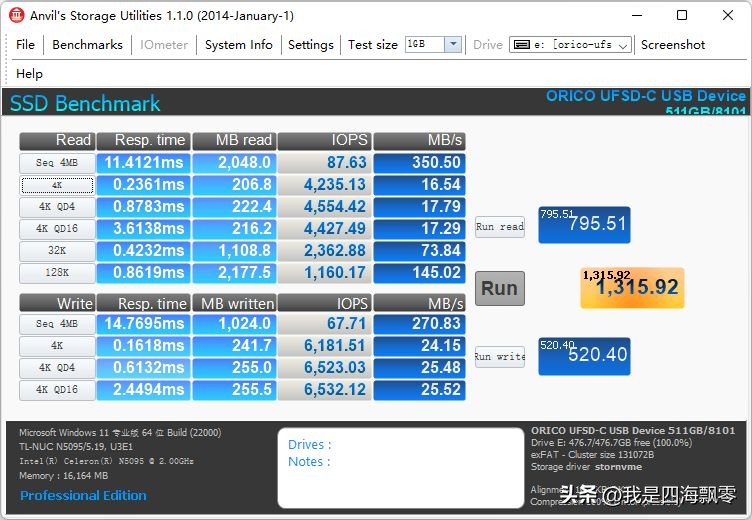Click the write MB/s value 270.83
The image size is (752, 520).
tap(420, 324)
